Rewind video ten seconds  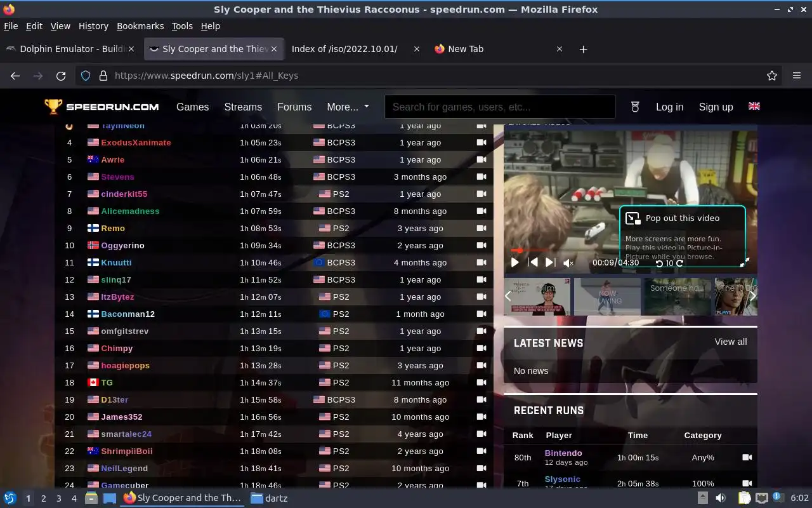coord(659,263)
